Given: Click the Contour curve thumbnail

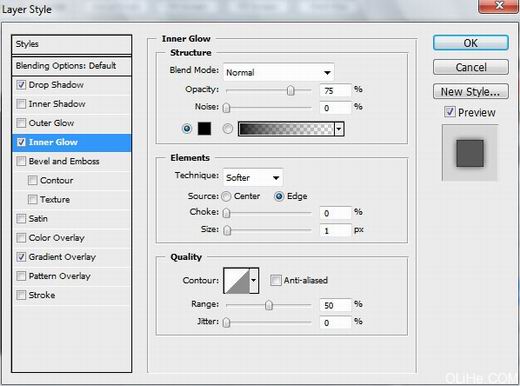Looking at the screenshot, I should (237, 281).
